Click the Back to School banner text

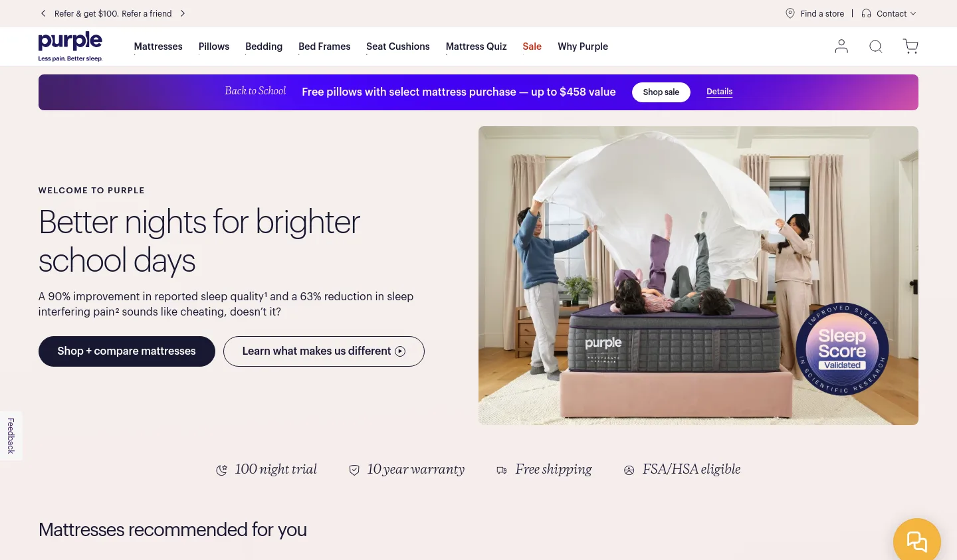click(x=255, y=91)
